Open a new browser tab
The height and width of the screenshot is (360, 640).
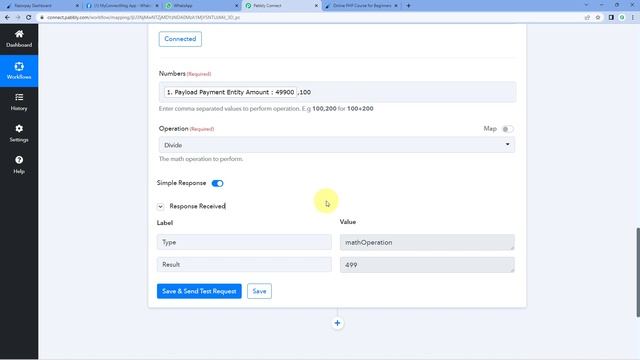[x=408, y=6]
